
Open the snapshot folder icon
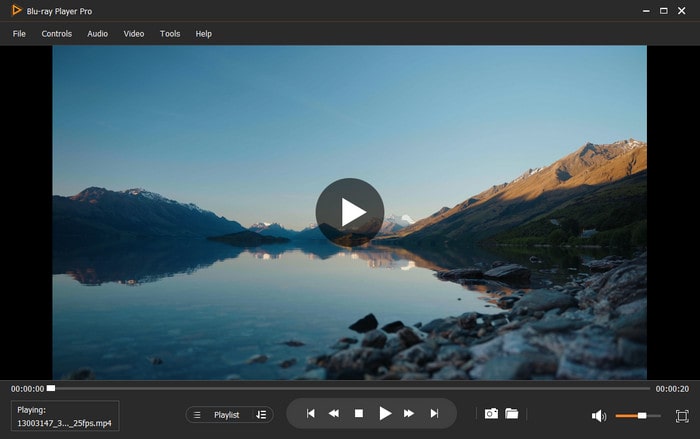point(511,414)
